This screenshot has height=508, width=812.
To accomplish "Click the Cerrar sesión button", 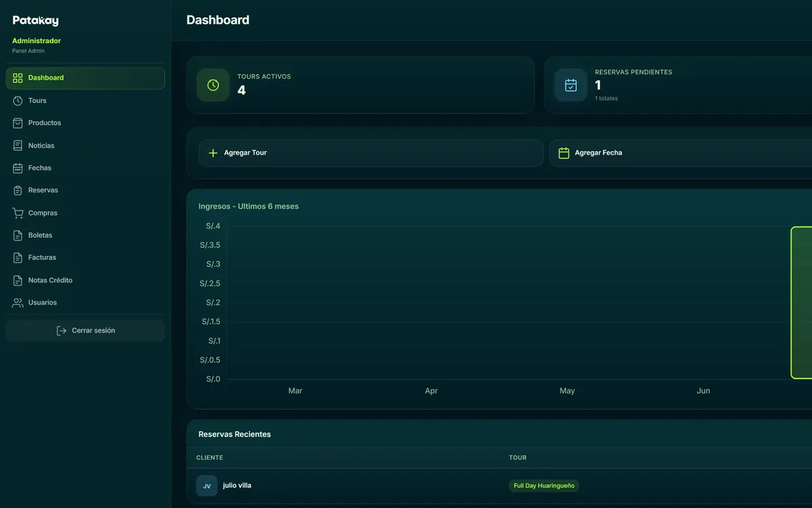I will pos(85,331).
